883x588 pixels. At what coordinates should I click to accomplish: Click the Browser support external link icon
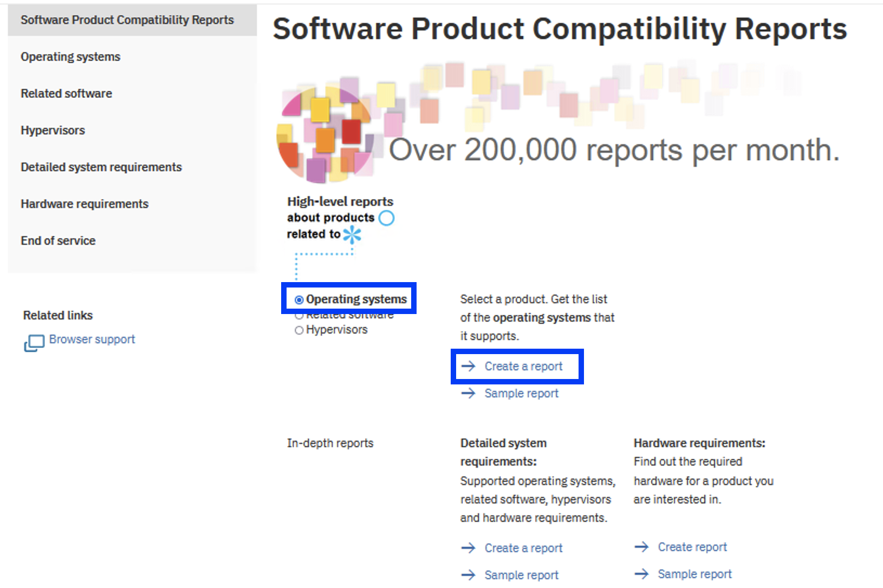(x=34, y=343)
